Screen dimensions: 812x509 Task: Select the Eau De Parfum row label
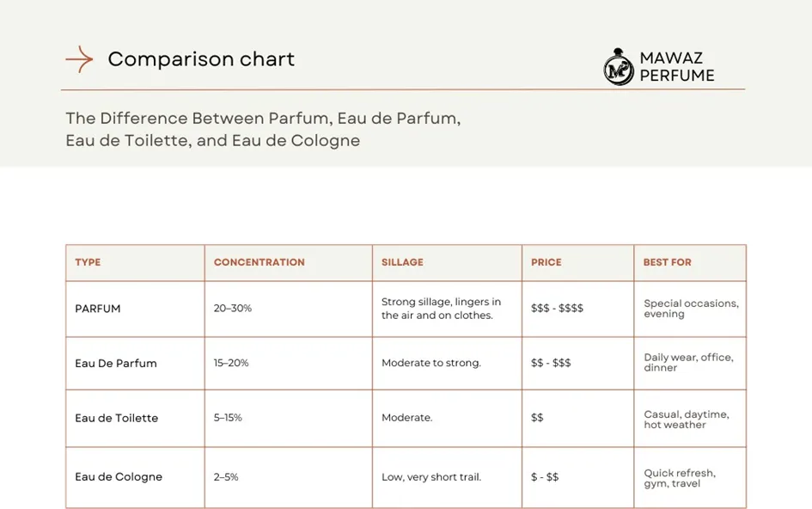(116, 364)
